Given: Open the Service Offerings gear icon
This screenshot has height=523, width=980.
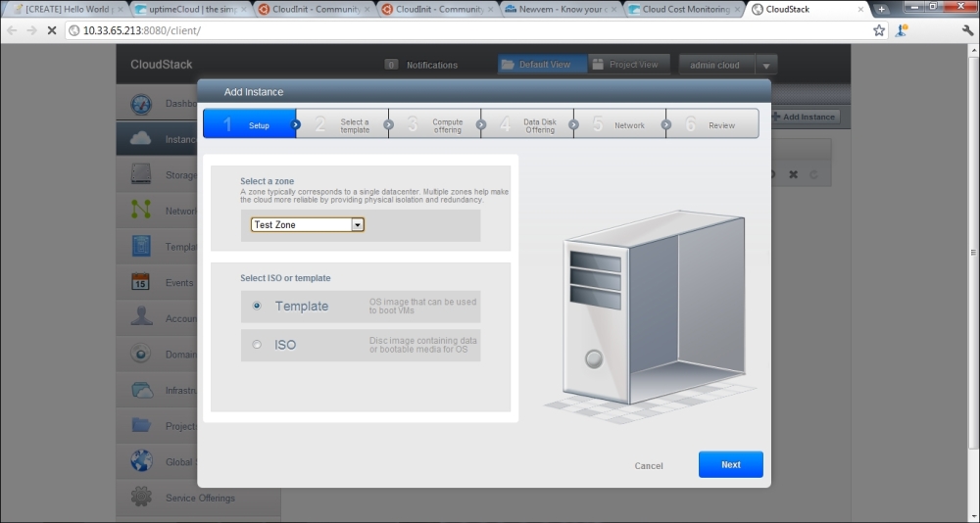Looking at the screenshot, I should (141, 498).
